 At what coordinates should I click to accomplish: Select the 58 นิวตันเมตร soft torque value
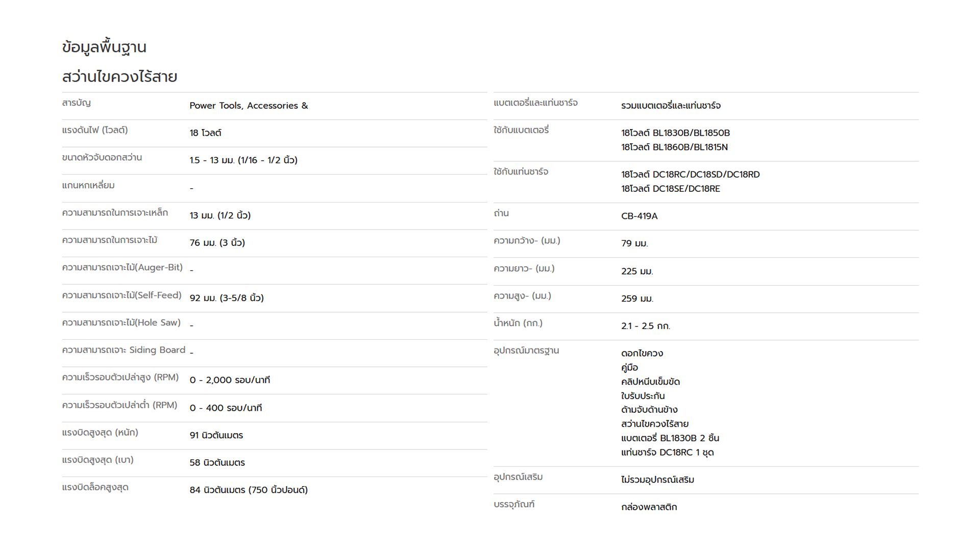point(217,463)
